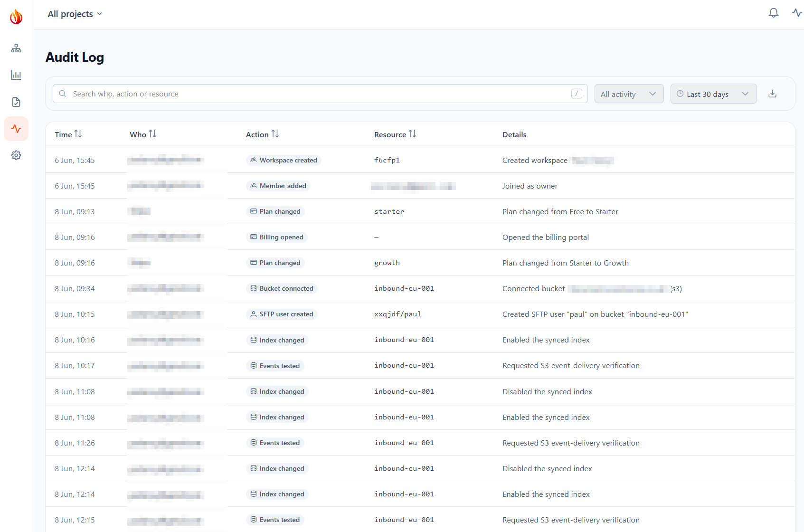804x532 pixels.
Task: Click Plan changed badge for starter
Action: pyautogui.click(x=275, y=211)
